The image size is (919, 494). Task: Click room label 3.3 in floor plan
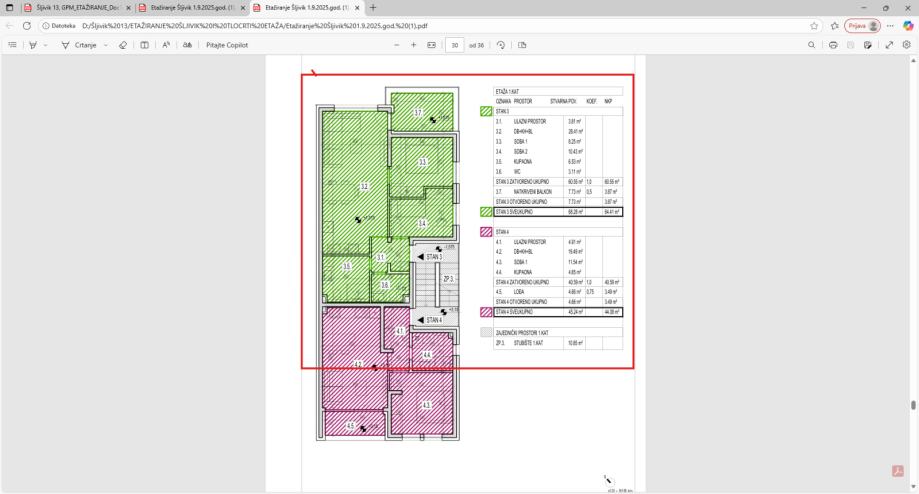(x=423, y=162)
